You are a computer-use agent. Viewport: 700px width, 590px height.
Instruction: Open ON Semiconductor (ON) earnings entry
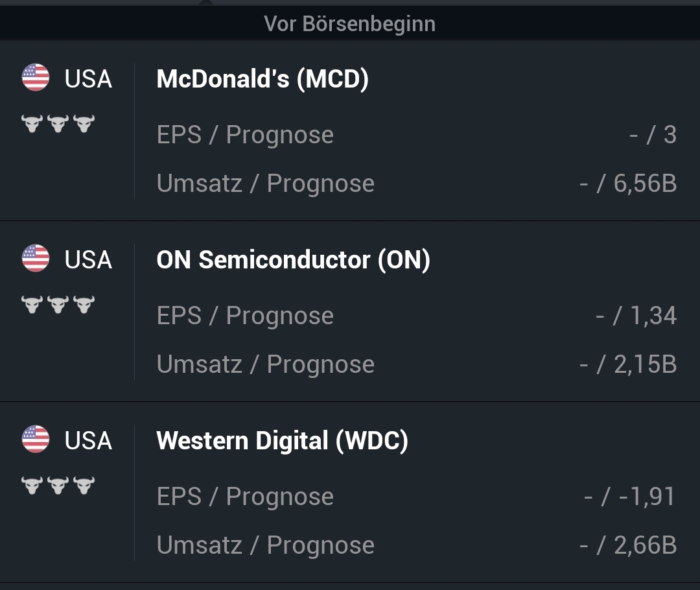point(293,260)
